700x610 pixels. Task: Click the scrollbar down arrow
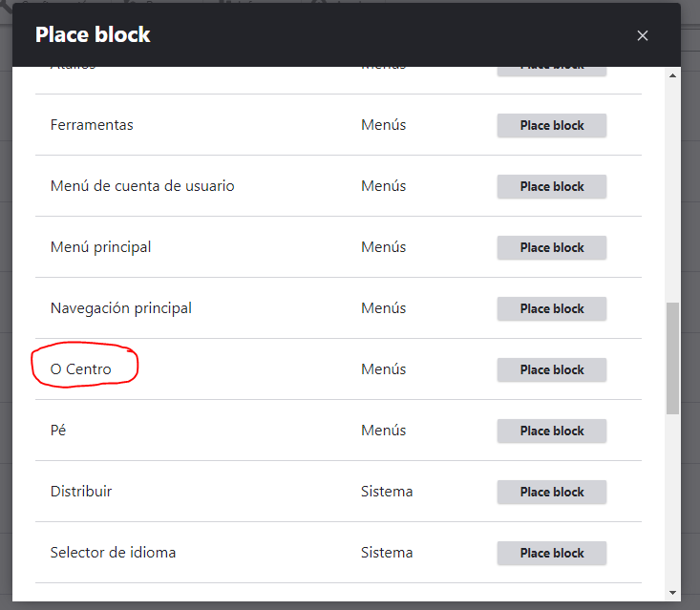click(x=672, y=593)
